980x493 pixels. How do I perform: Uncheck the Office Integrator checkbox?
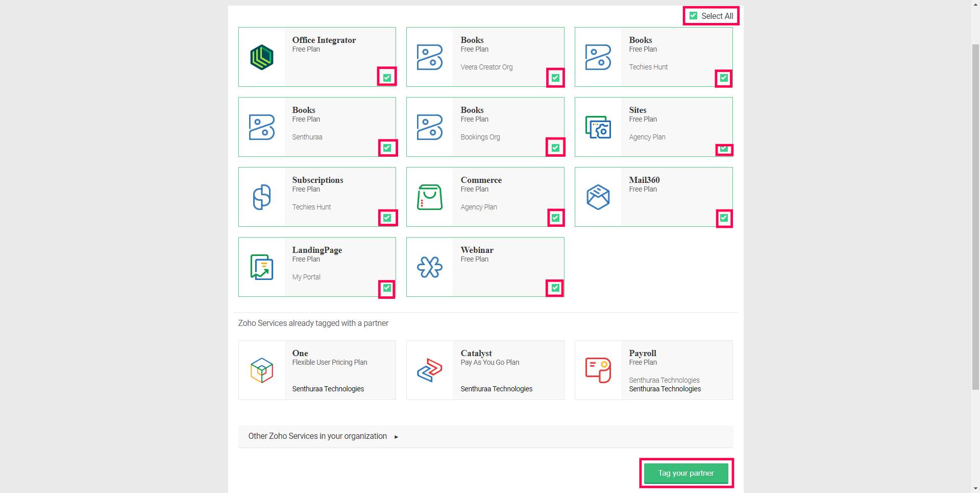[x=387, y=78]
